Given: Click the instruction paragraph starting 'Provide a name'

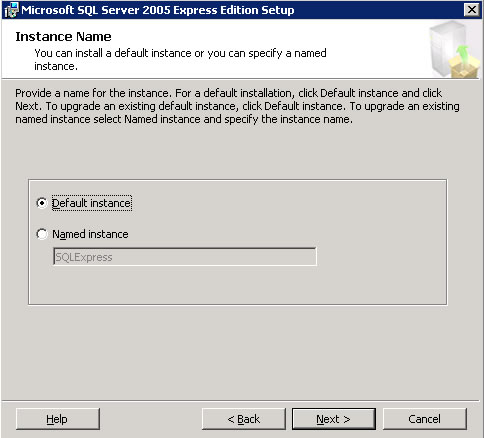Looking at the screenshot, I should pyautogui.click(x=237, y=106).
